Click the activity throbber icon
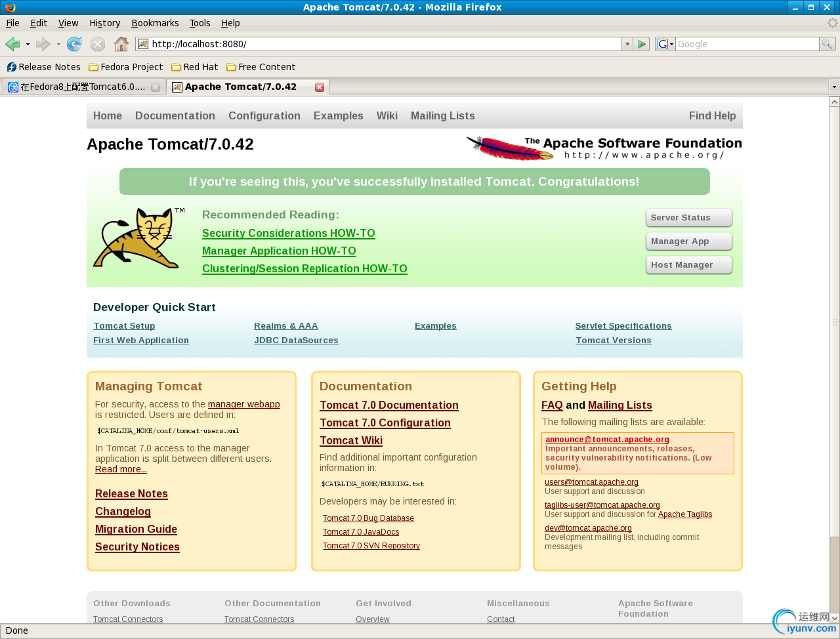840x639 pixels. [832, 23]
